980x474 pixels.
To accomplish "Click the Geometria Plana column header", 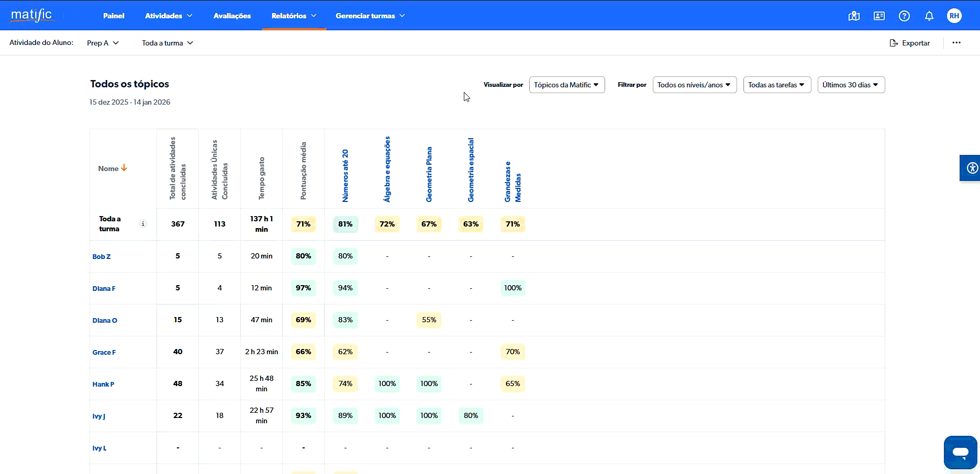I will [429, 174].
